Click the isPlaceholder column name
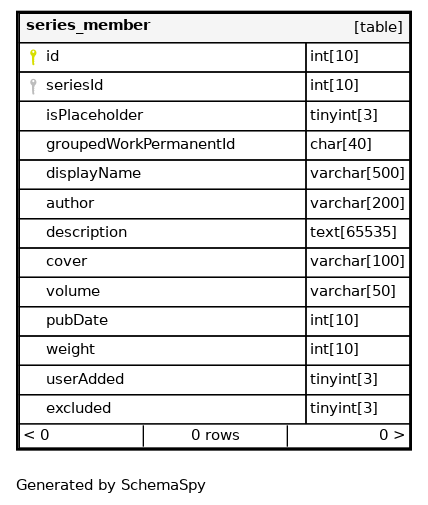This screenshot has height=505, width=428. pos(95,115)
